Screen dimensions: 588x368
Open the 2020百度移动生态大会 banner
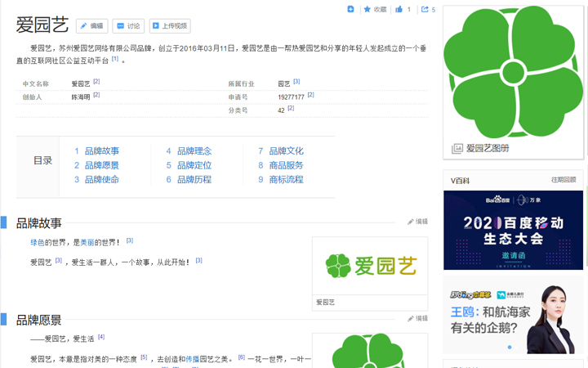(x=514, y=230)
